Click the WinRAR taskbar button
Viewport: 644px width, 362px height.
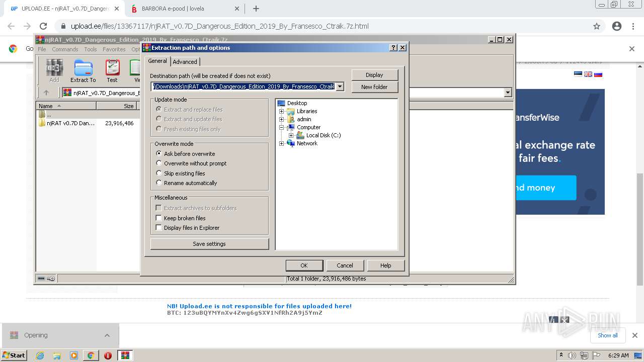point(125,355)
